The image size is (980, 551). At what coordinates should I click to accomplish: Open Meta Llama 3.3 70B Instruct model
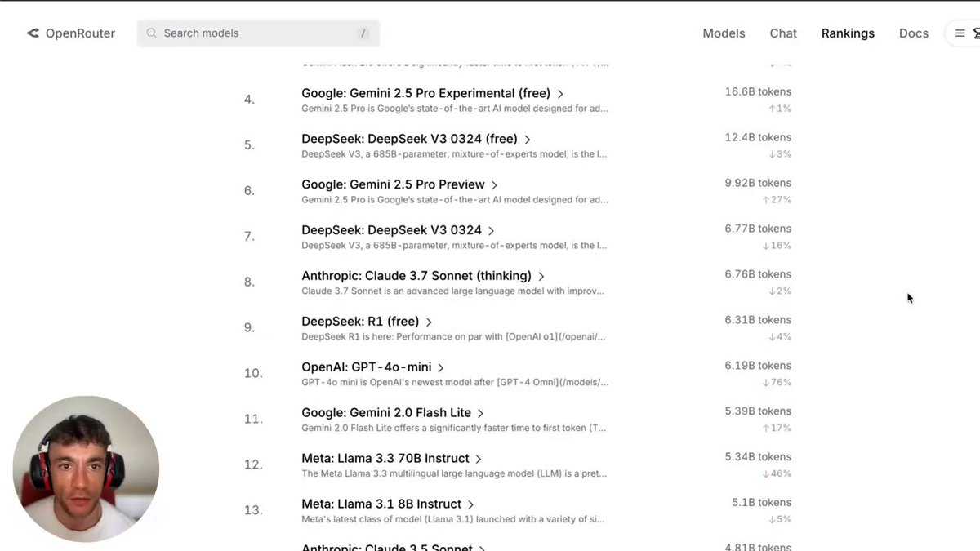385,459
